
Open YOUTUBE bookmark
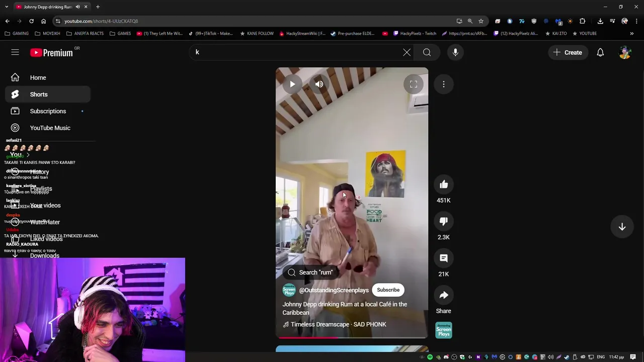[584, 34]
